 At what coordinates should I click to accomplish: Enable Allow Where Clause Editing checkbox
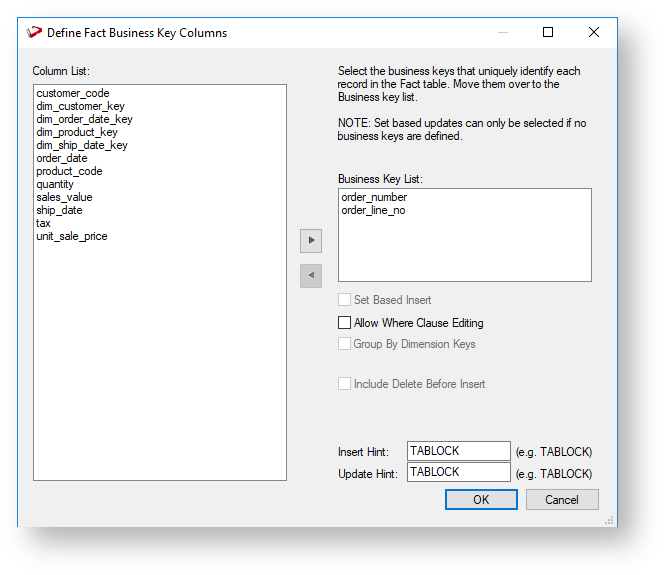(x=345, y=323)
